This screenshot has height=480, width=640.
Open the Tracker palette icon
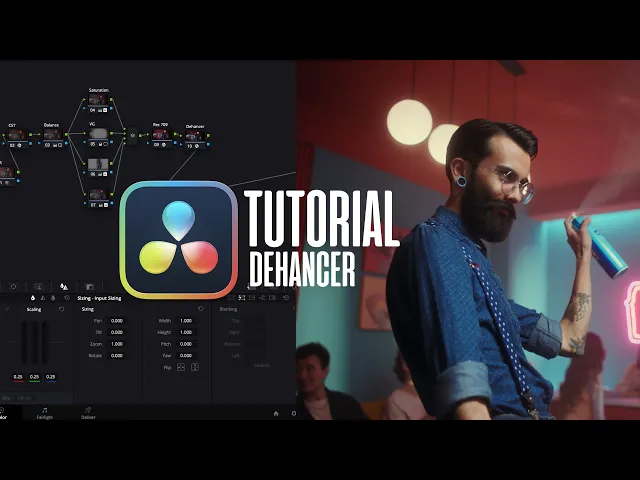[13, 287]
